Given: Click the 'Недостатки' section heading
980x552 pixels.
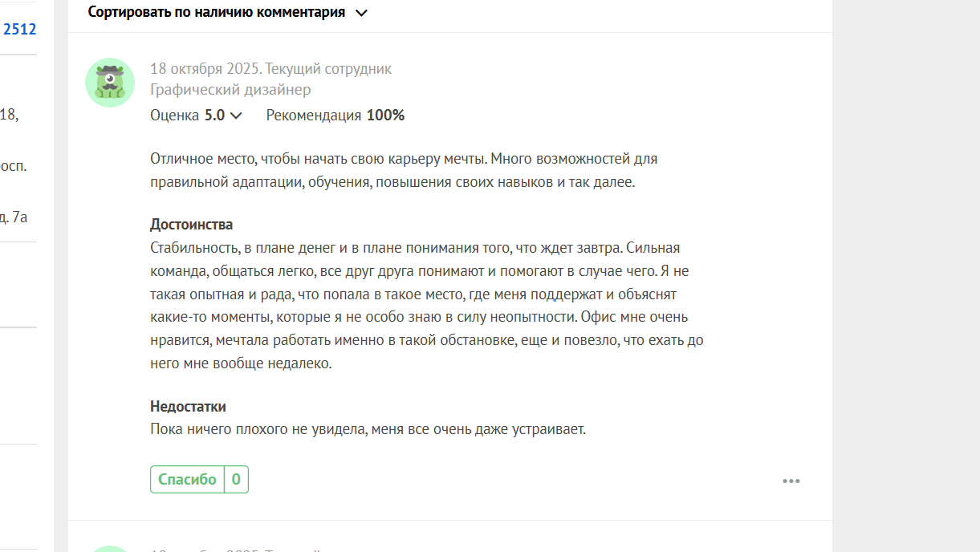Looking at the screenshot, I should pos(188,407).
